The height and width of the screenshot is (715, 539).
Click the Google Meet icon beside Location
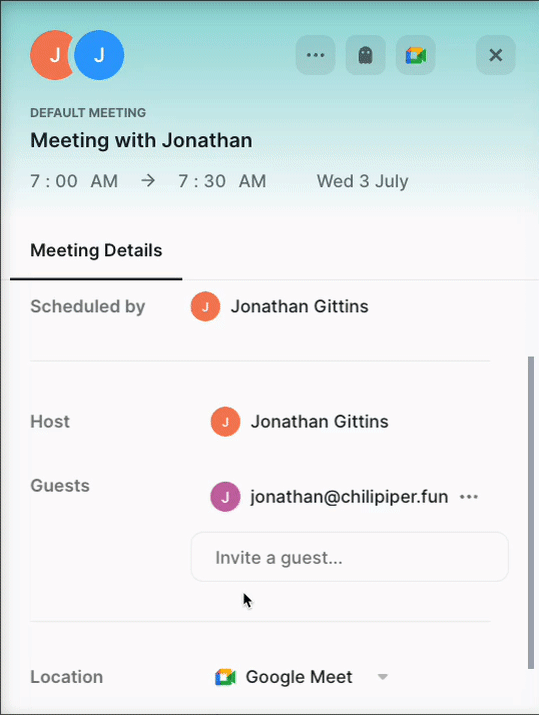click(x=225, y=677)
